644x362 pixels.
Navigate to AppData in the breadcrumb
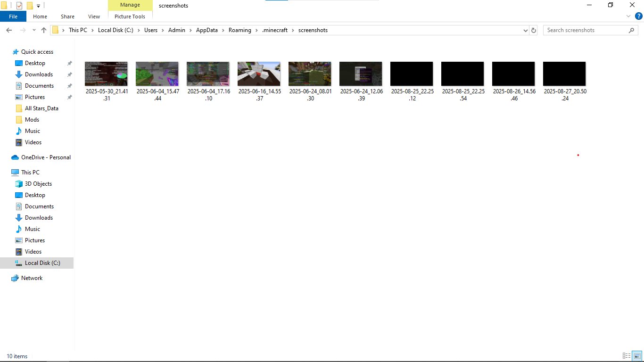207,30
